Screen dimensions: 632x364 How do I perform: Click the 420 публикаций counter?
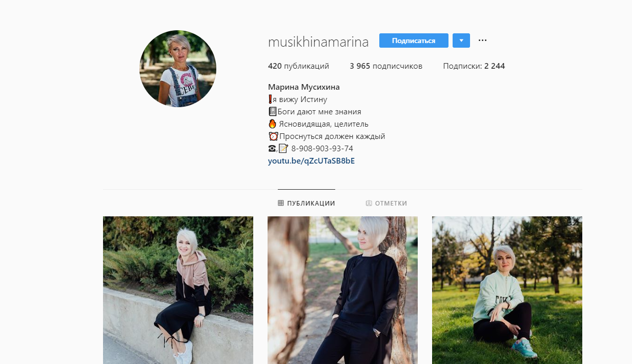(298, 66)
